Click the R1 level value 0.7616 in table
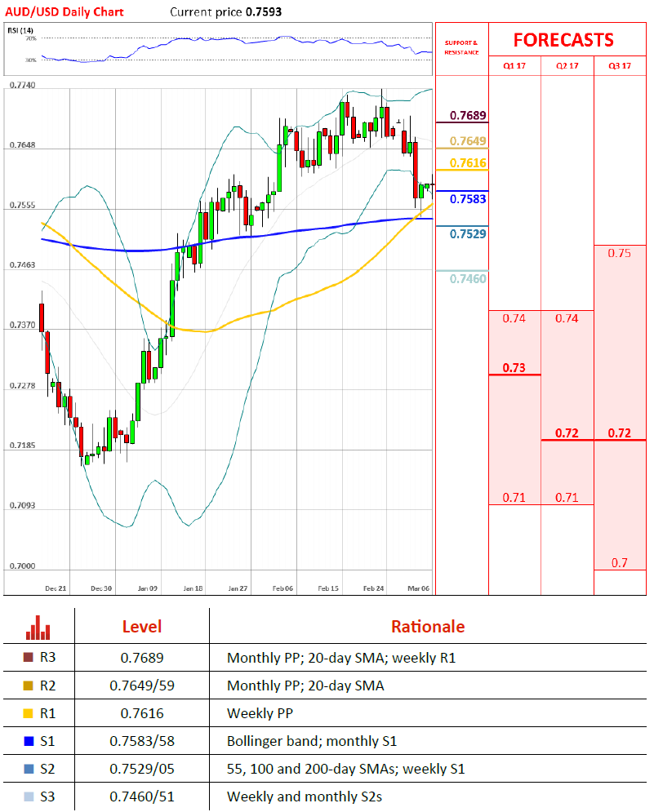This screenshot has width=654, height=812. 142,713
